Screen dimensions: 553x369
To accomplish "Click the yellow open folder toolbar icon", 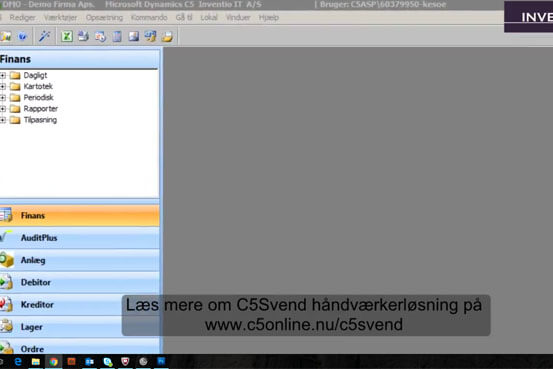I will [167, 36].
